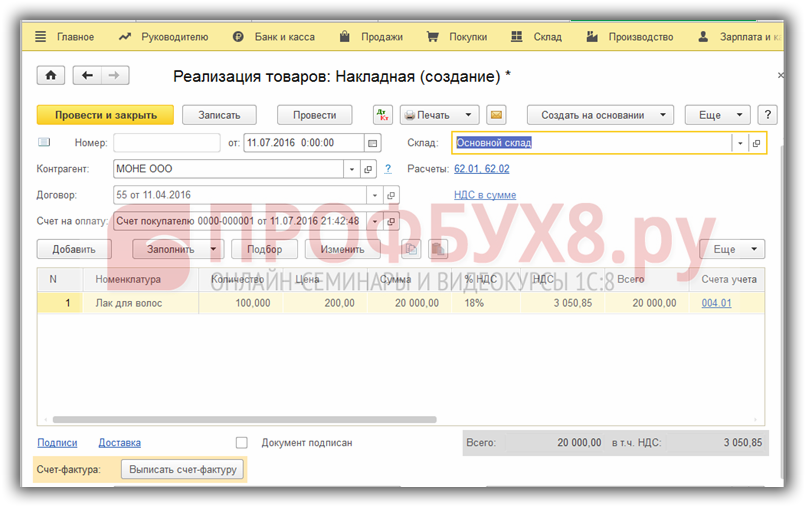Click the envelope send-by-email icon

495,115
